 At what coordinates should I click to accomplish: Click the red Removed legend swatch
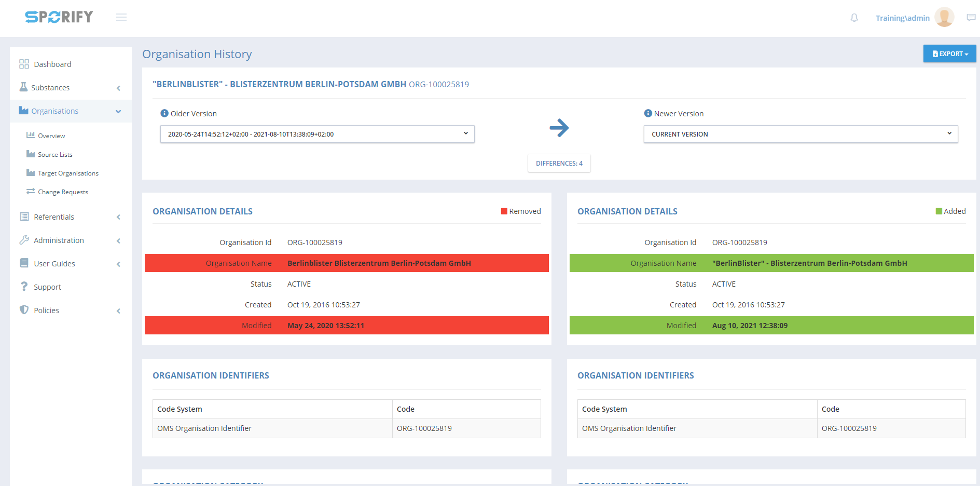(504, 211)
